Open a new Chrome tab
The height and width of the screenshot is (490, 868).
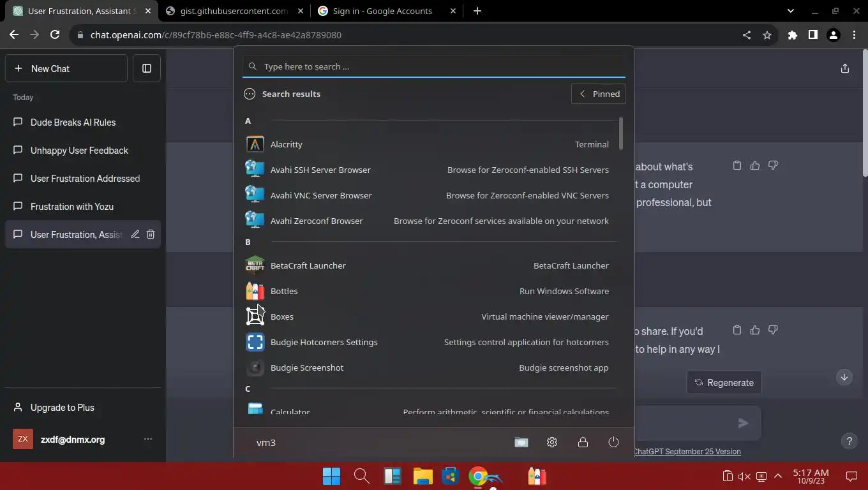tap(477, 11)
